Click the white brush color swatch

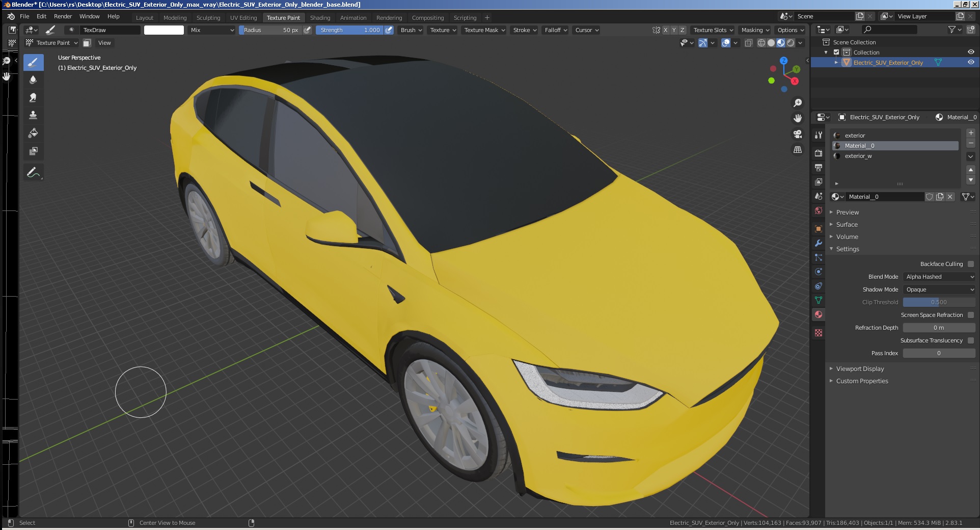(x=164, y=30)
